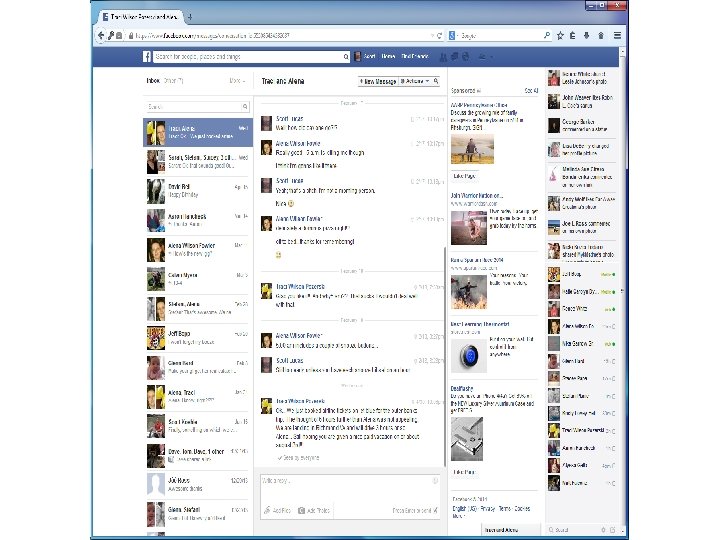Open the privacy shortcuts dropdown in blue bar
720x540 pixels.
(485, 57)
